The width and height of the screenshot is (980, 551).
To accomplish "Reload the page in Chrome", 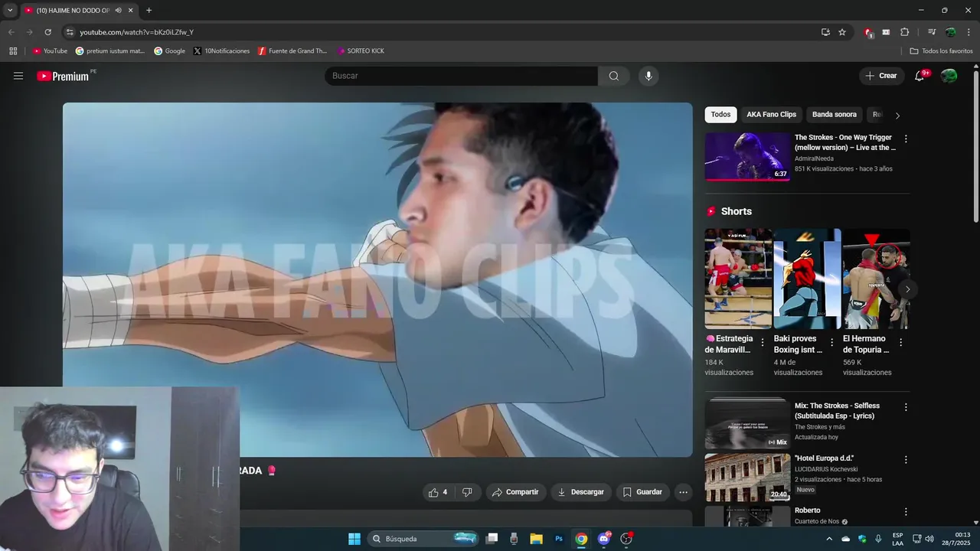I will point(47,32).
